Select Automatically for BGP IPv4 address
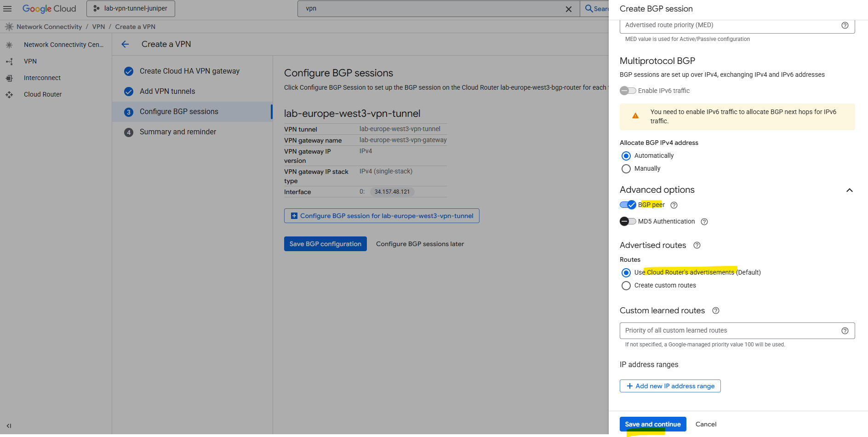868x437 pixels. tap(626, 156)
